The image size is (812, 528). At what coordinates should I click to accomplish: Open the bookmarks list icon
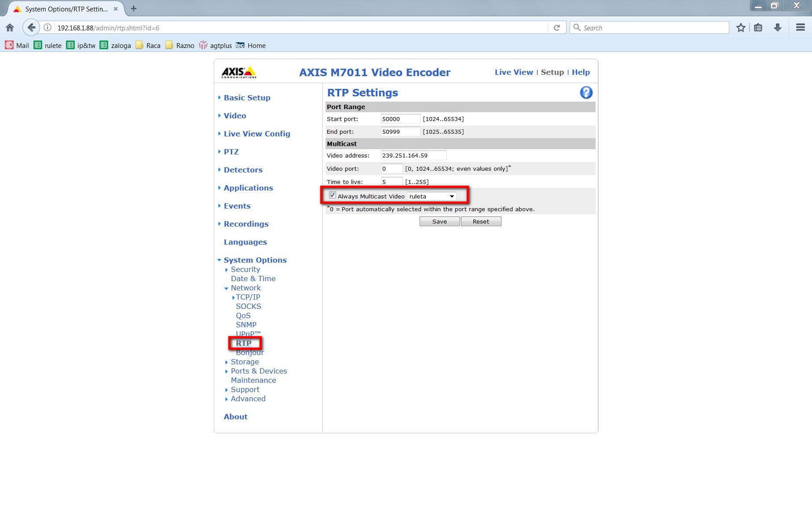[x=758, y=28]
